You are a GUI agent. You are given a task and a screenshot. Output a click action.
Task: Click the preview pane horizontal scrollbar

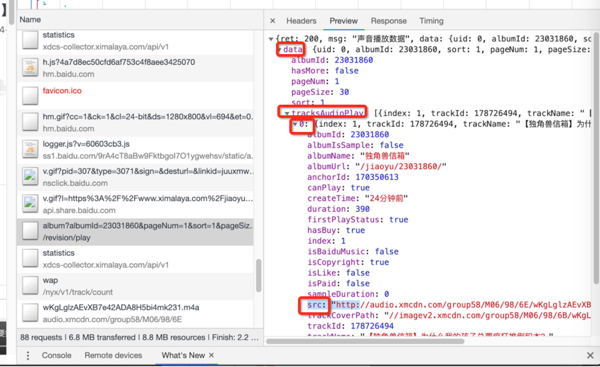[365, 341]
